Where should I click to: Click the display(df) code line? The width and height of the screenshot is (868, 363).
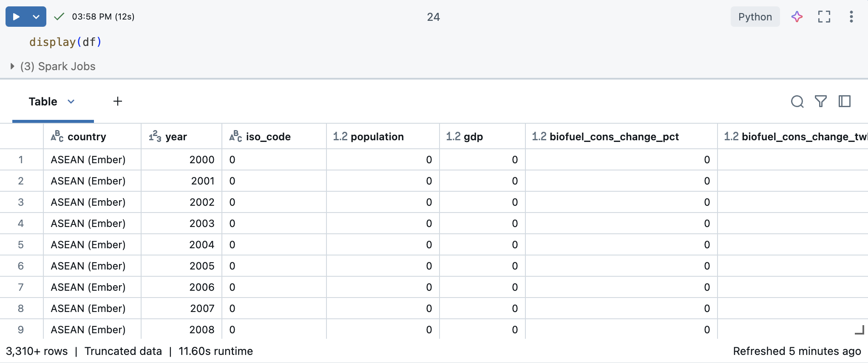[65, 42]
